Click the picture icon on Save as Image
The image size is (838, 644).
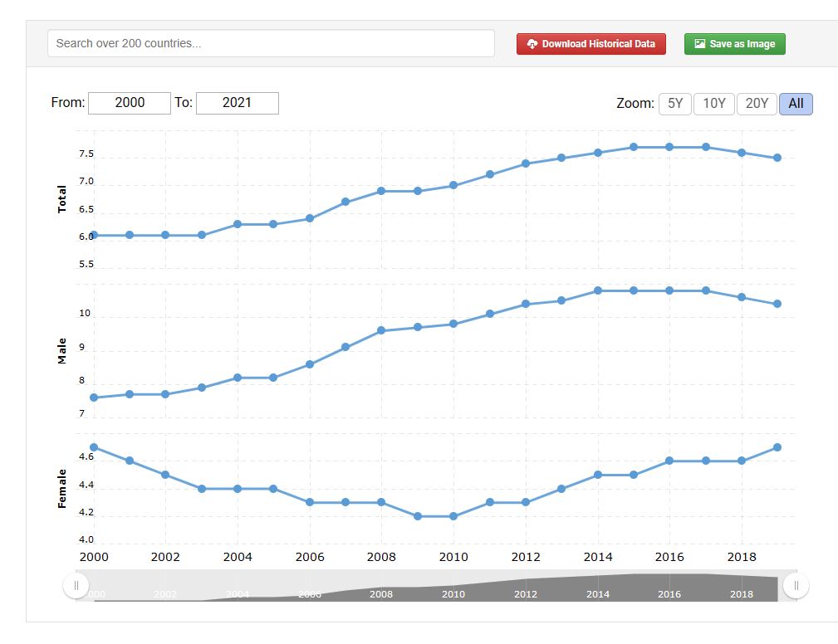coord(700,44)
